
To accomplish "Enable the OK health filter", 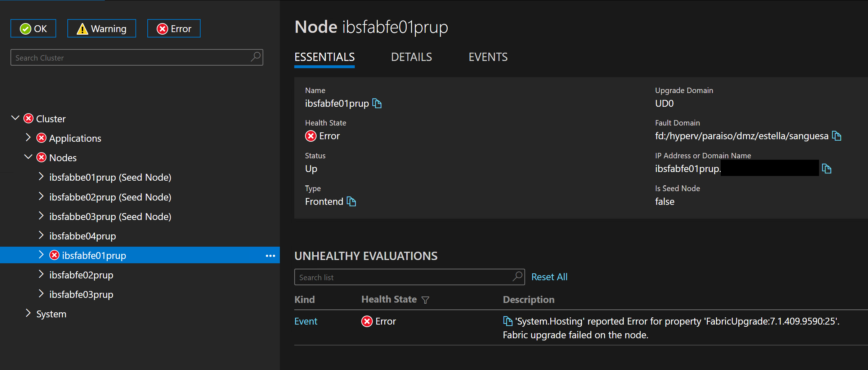I will [33, 28].
